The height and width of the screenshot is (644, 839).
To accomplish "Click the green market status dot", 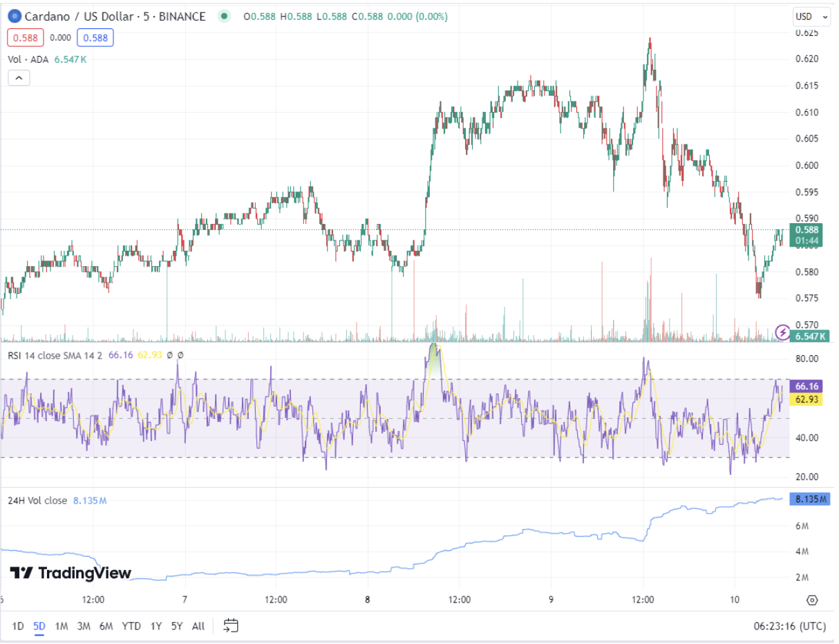I will pos(224,17).
